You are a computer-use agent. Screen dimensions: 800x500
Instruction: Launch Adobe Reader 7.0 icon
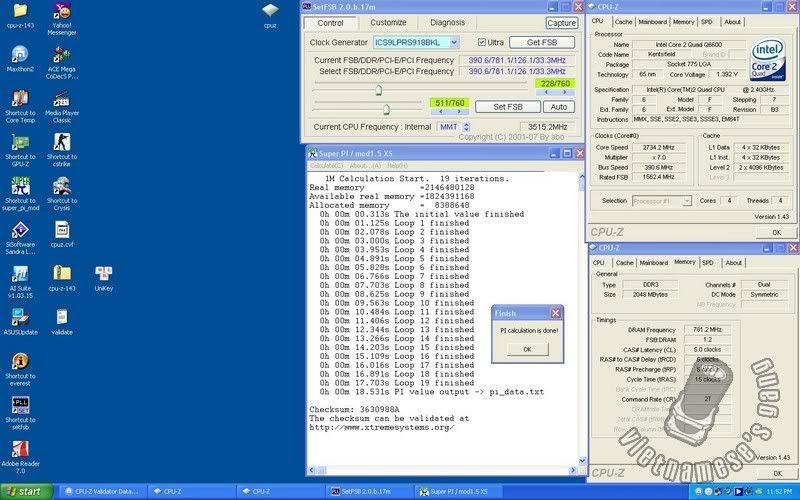coord(20,458)
